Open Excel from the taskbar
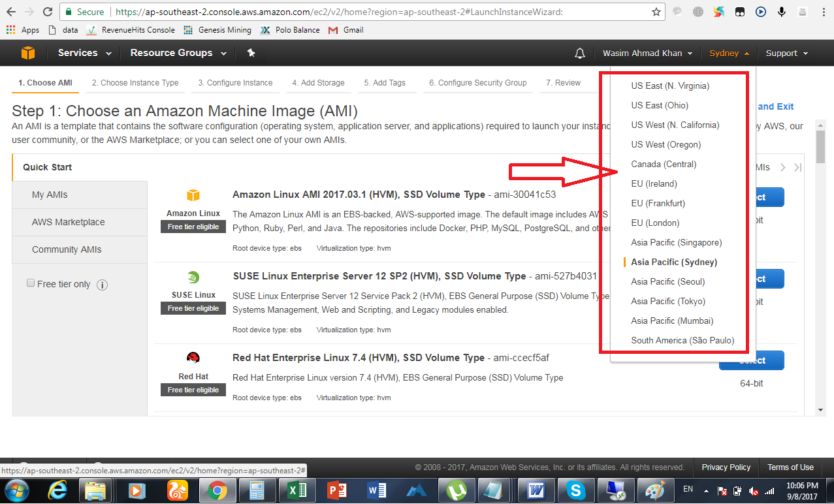The image size is (834, 504). point(298,490)
